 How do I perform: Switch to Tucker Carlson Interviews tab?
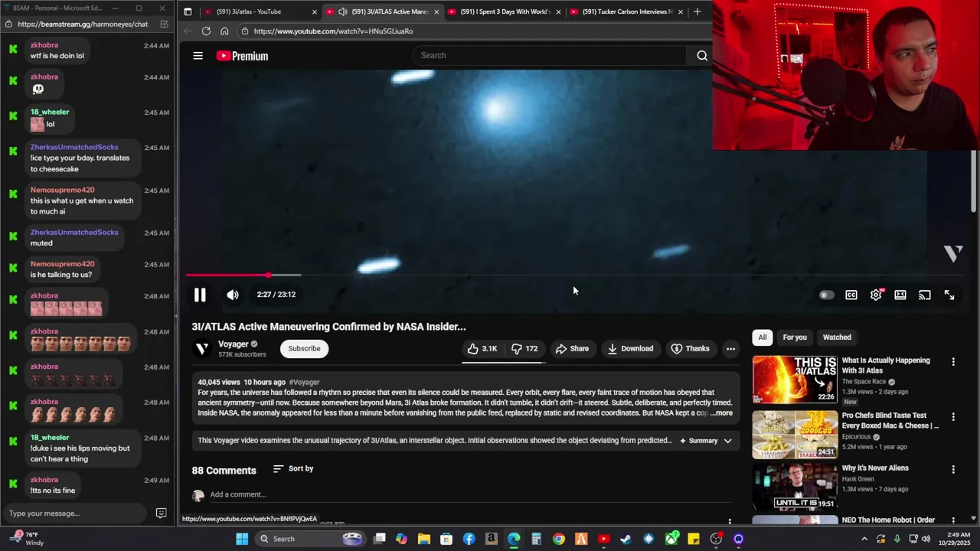pos(628,11)
